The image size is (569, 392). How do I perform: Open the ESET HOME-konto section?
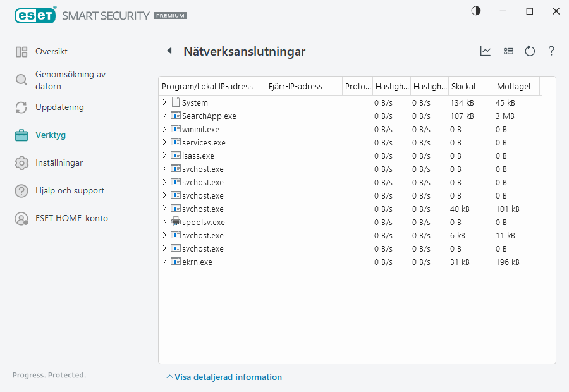tap(71, 219)
